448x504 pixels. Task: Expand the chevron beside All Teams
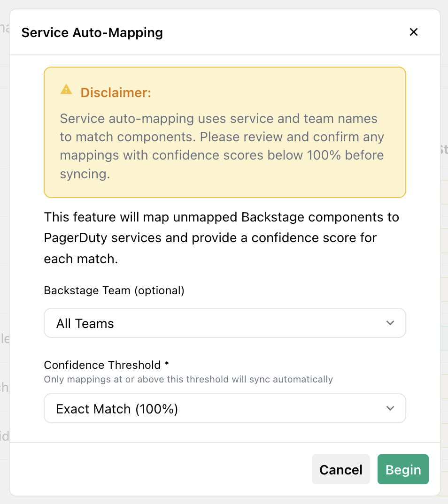click(x=390, y=323)
